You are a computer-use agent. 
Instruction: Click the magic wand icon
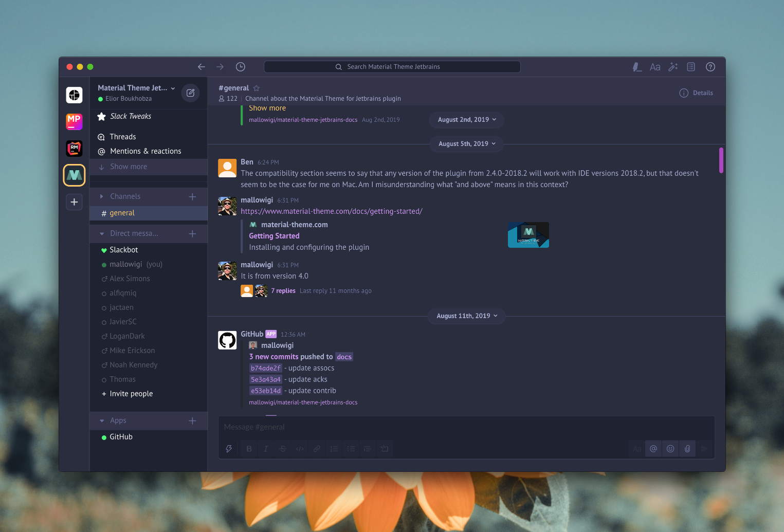click(x=673, y=67)
